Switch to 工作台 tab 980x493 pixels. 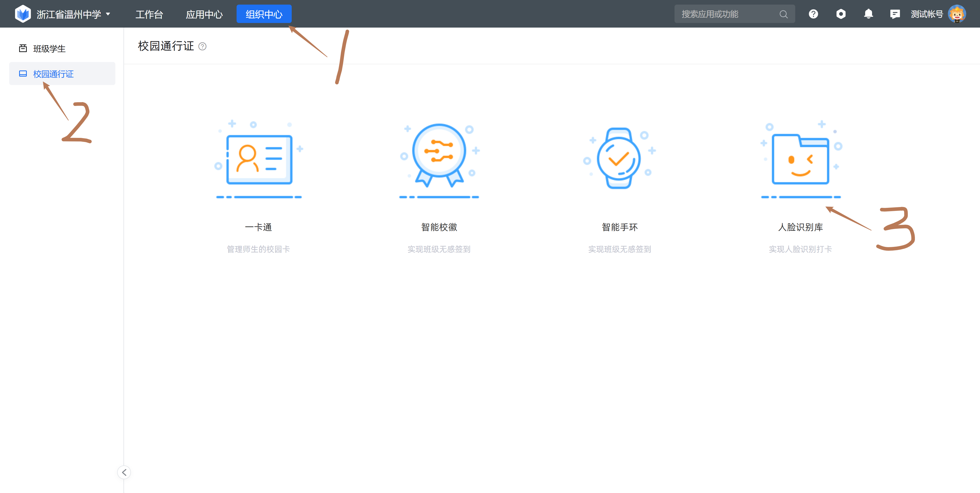(x=149, y=14)
